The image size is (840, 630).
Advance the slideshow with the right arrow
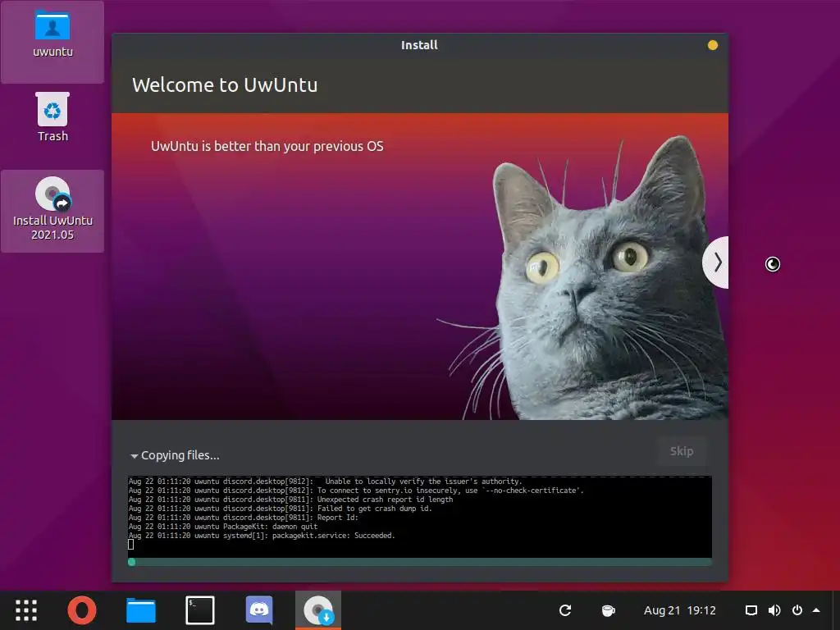tap(716, 262)
